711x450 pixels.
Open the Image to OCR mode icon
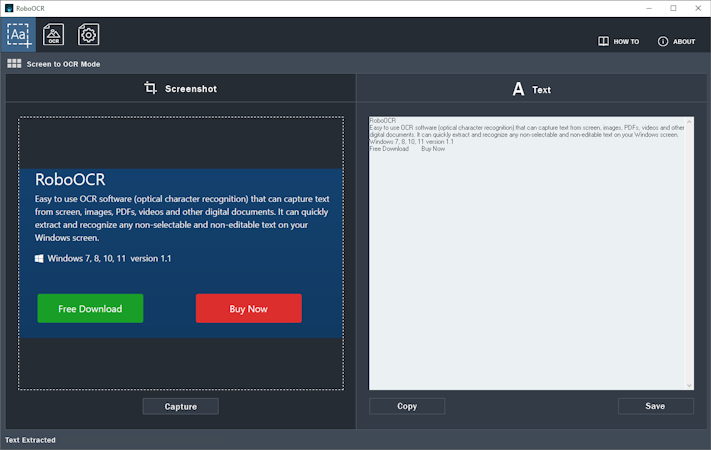(x=54, y=34)
